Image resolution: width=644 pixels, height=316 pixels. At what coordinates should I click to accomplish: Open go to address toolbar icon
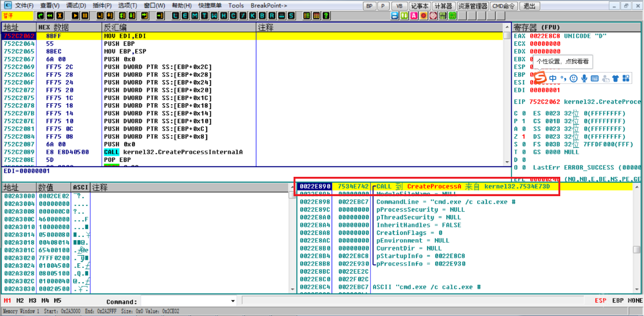[160, 16]
